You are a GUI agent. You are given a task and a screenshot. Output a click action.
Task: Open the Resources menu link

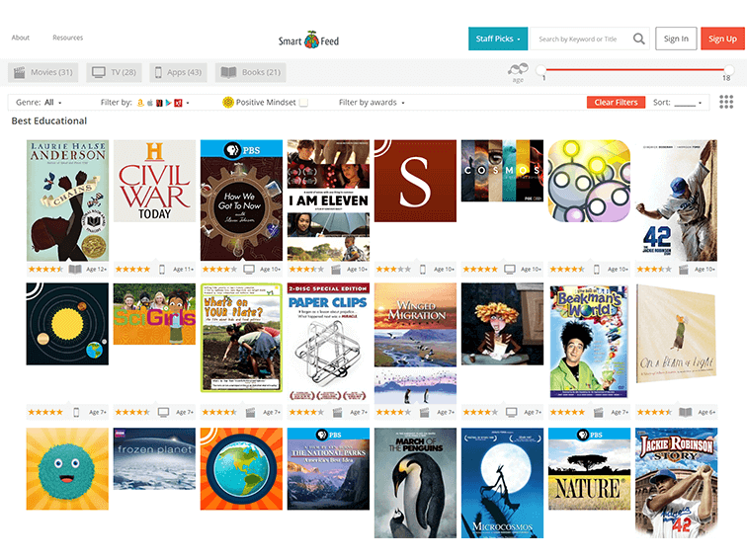(67, 38)
